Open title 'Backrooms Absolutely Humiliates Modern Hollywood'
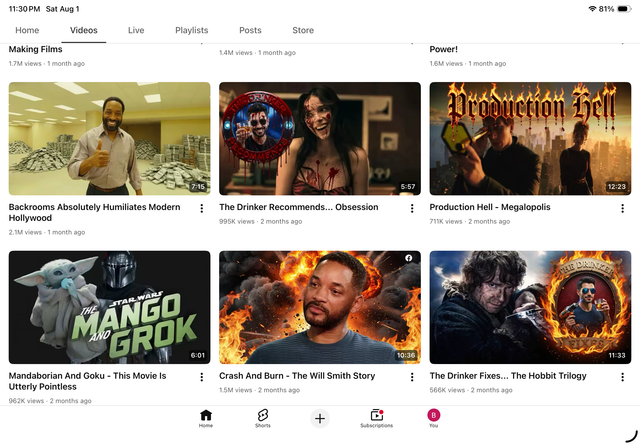The image size is (640, 445). click(x=94, y=212)
